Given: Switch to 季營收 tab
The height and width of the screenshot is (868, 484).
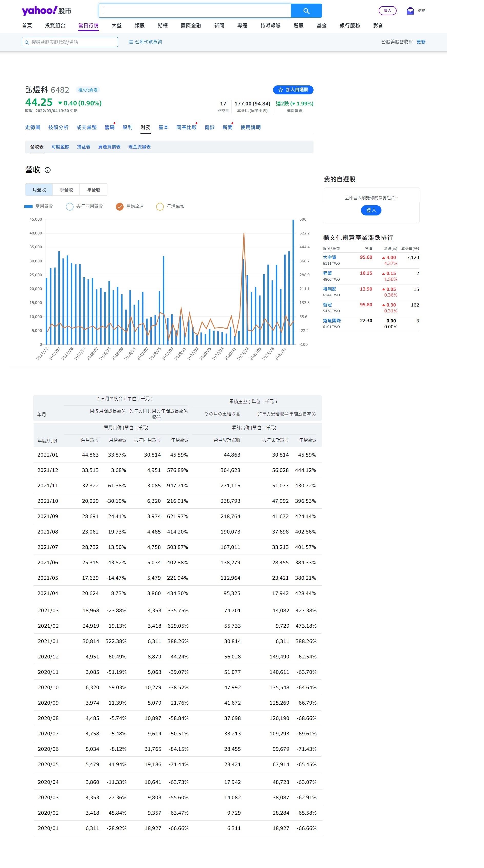Looking at the screenshot, I should [x=66, y=190].
